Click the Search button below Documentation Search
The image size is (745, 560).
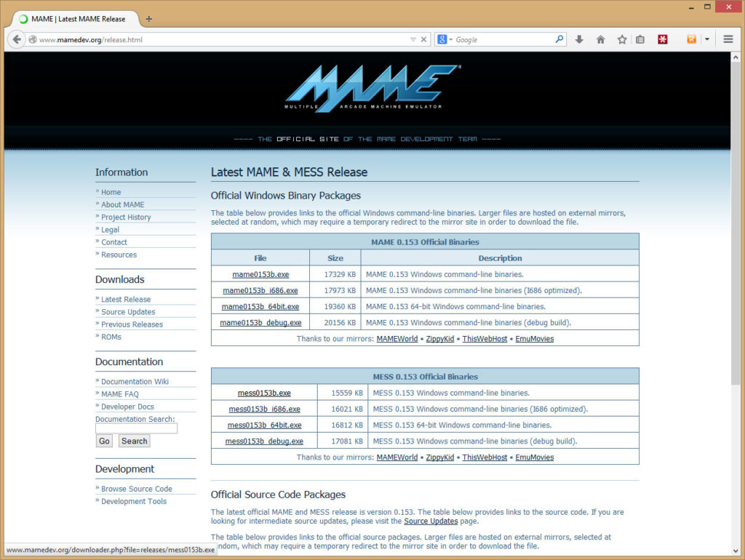[x=134, y=441]
